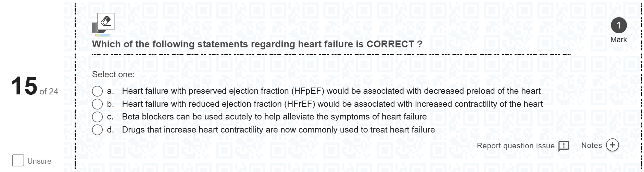Tick the Unsure checkbox

point(18,160)
